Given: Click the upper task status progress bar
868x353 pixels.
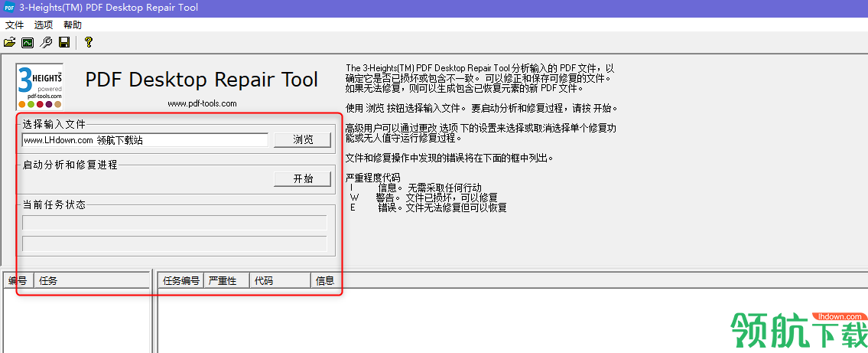Looking at the screenshot, I should point(174,222).
